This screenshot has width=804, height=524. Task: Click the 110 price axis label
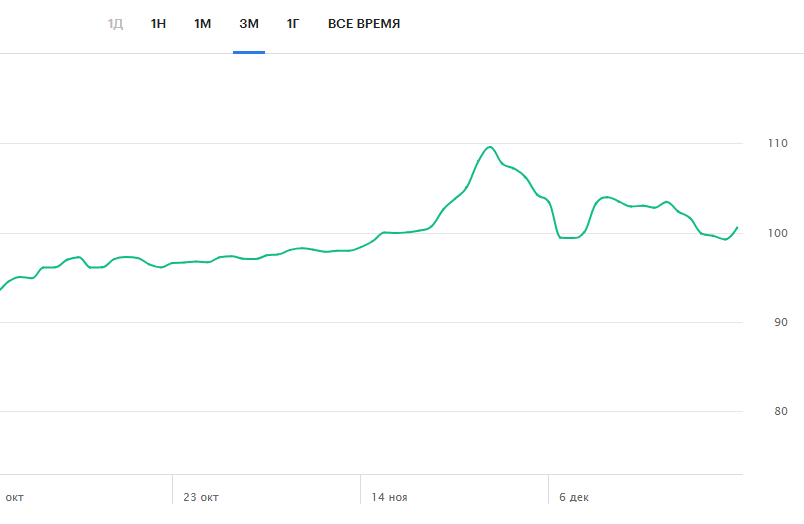click(777, 143)
